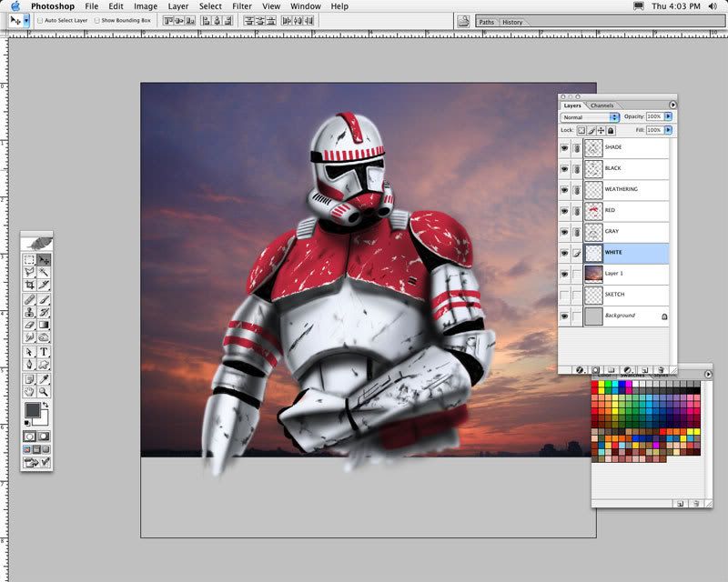Show the SKETCH layer
This screenshot has width=728, height=582.
point(564,295)
